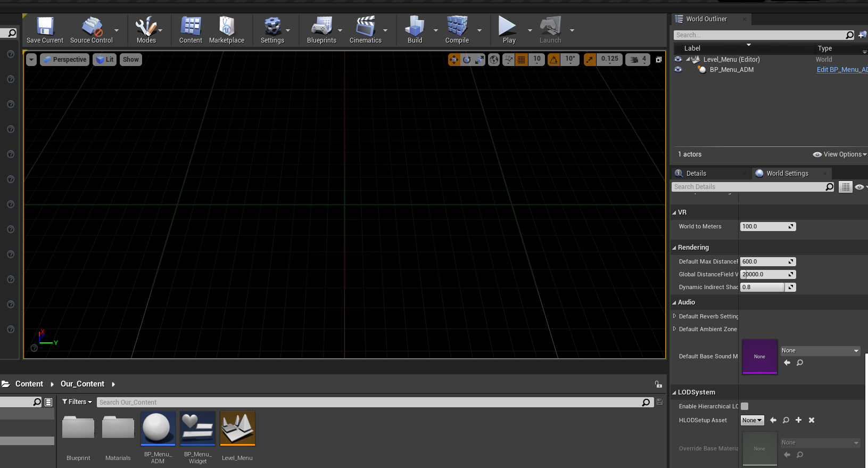This screenshot has height=468, width=868.
Task: Open the Settings toolbar button
Action: 272,30
